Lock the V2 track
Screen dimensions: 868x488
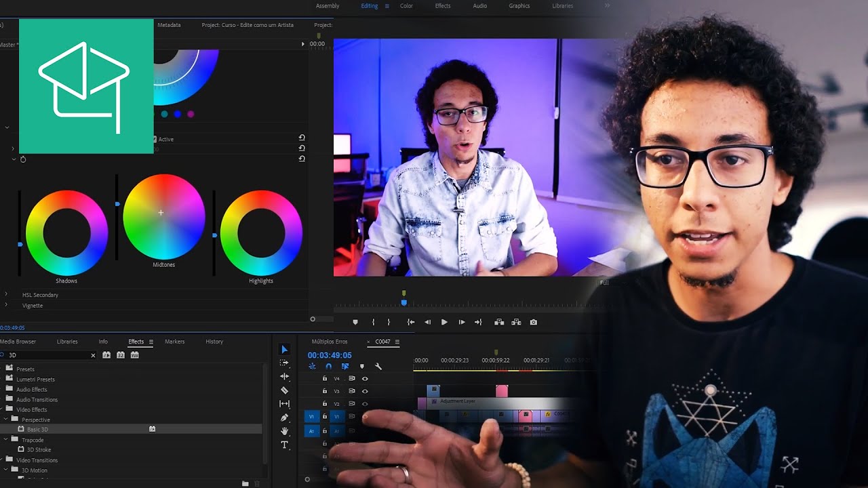coord(324,404)
